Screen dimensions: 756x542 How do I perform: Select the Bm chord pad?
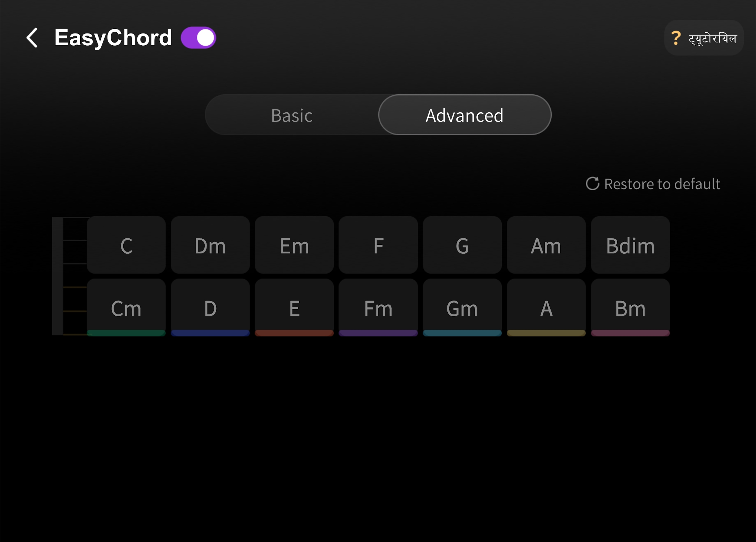pyautogui.click(x=630, y=308)
